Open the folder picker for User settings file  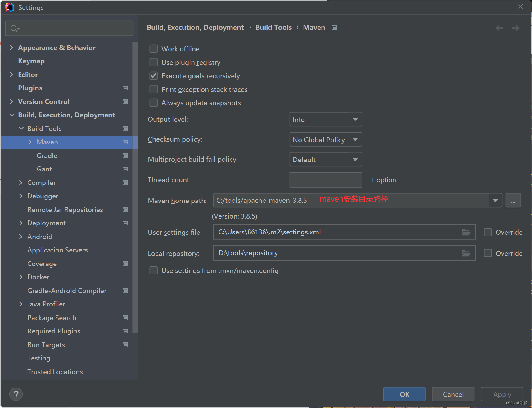pyautogui.click(x=466, y=232)
